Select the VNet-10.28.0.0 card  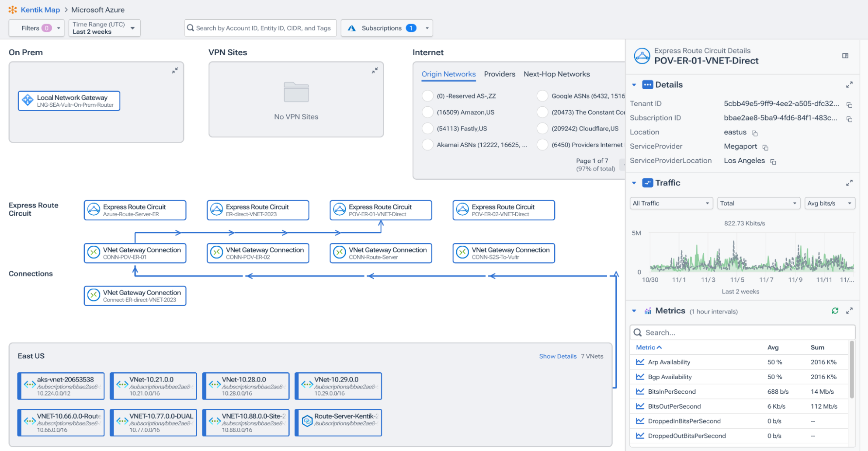tap(246, 386)
